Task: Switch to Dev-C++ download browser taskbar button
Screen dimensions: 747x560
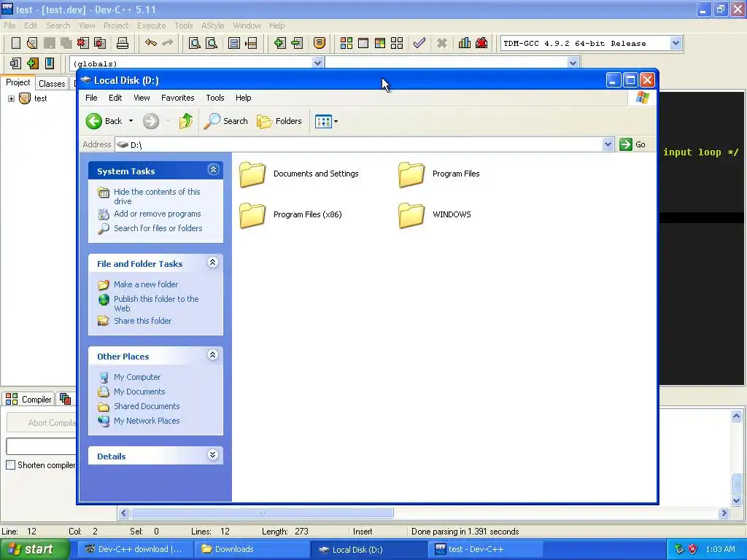Action: [x=135, y=549]
